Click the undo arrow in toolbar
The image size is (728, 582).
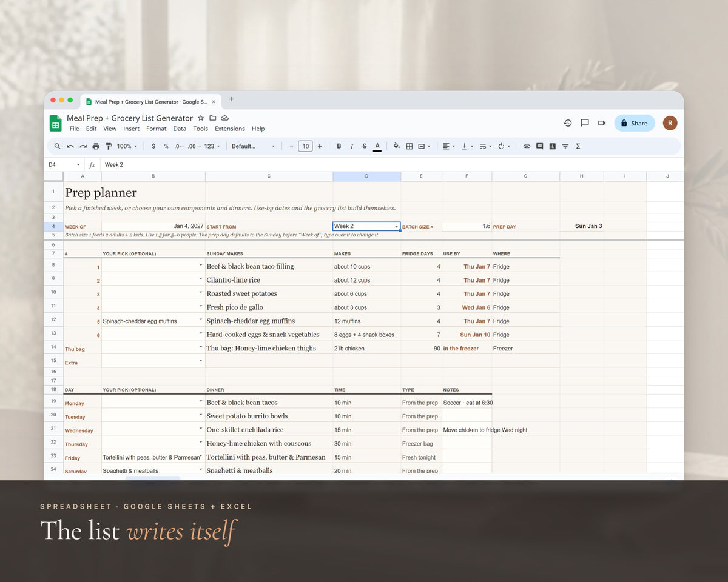click(70, 146)
